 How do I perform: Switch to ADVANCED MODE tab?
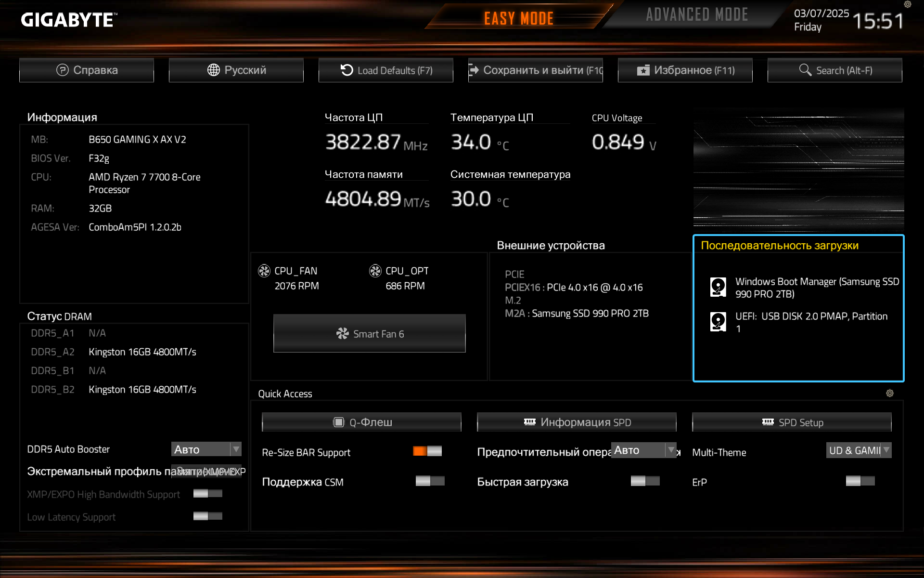697,15
